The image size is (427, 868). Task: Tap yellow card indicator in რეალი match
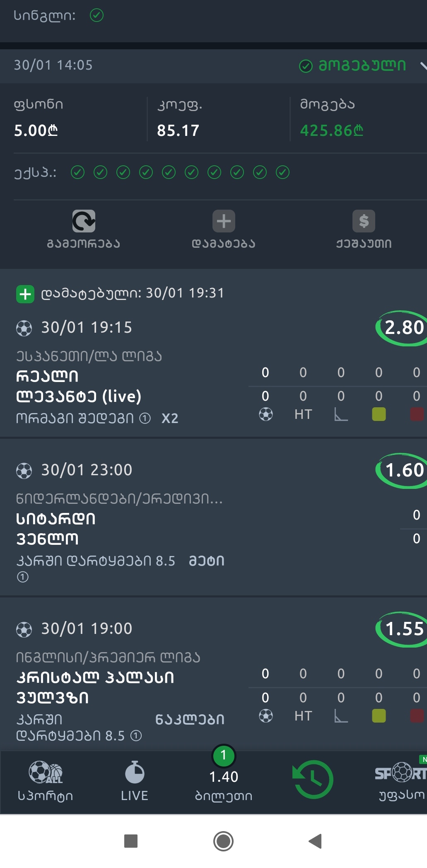tap(379, 414)
